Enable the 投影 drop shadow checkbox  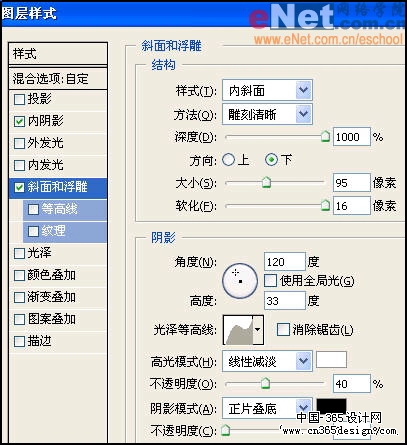[19, 99]
